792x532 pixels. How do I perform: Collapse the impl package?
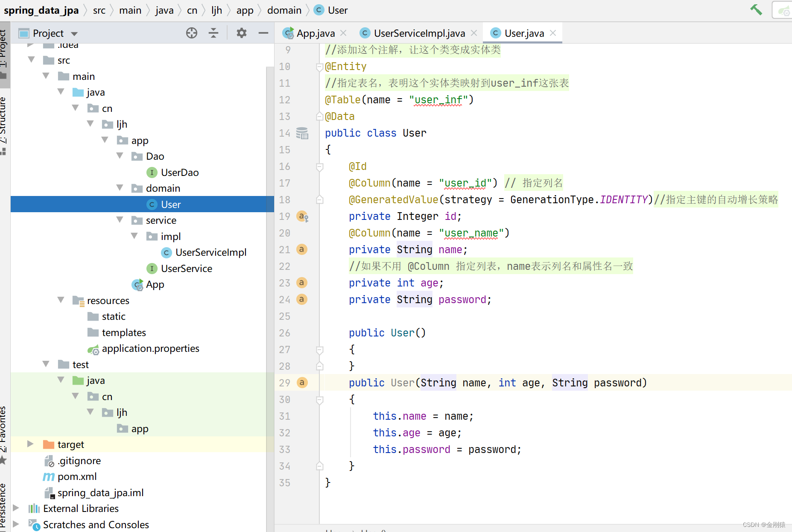tap(134, 236)
